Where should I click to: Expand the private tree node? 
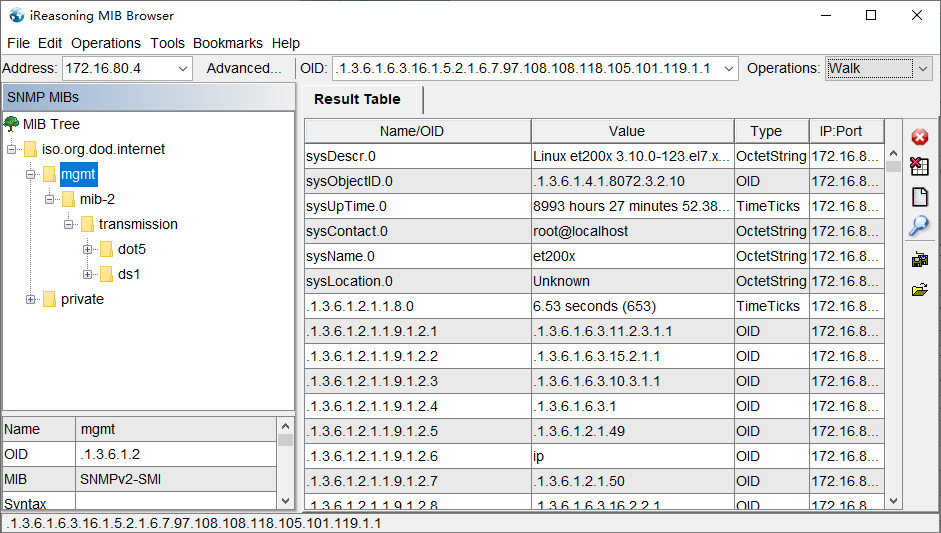click(x=31, y=299)
